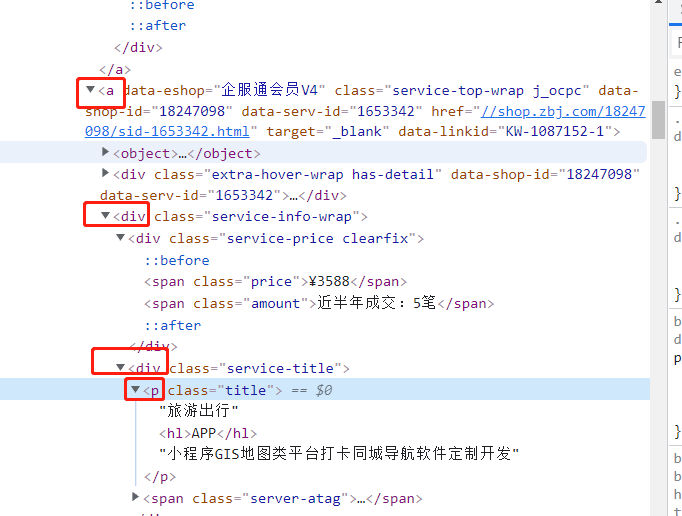
Task: Collapse the service-price clearfix div node
Action: point(120,237)
